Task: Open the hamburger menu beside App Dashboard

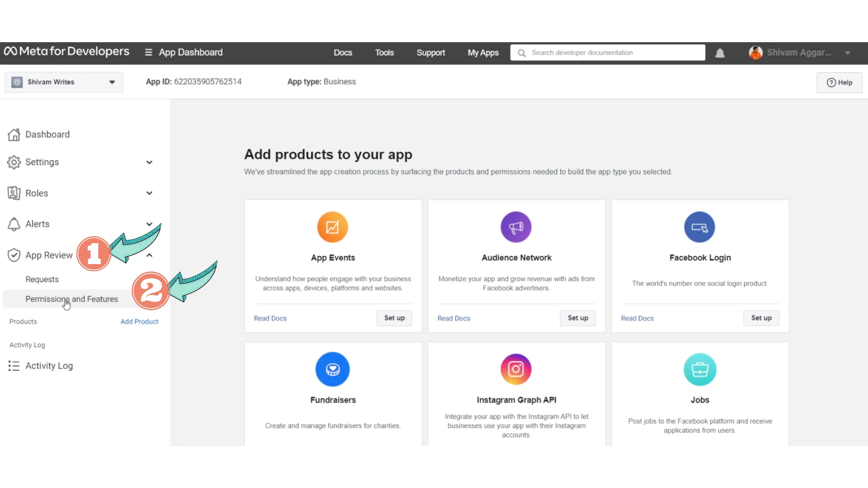Action: 148,52
